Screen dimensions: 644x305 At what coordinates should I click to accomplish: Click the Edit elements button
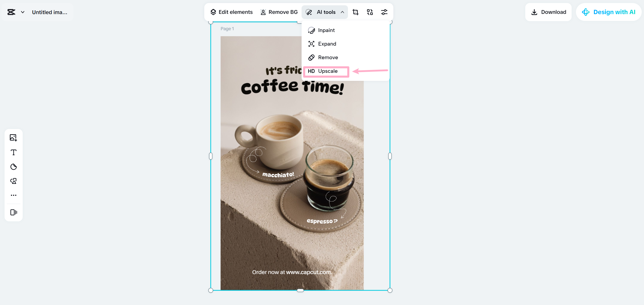point(231,12)
